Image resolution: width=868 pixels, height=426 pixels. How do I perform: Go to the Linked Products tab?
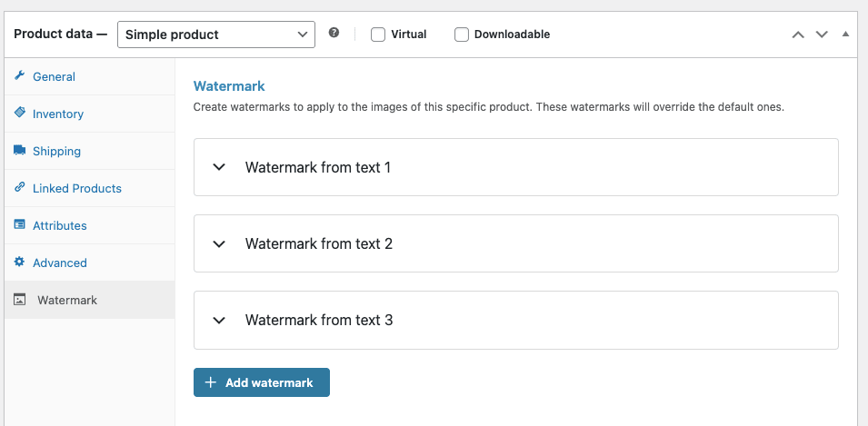90,188
